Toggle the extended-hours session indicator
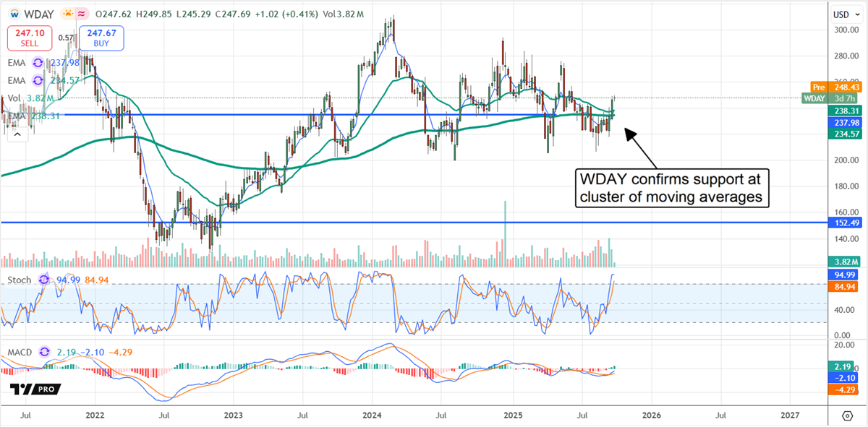Viewport: 868px width, 427px height. click(81, 14)
